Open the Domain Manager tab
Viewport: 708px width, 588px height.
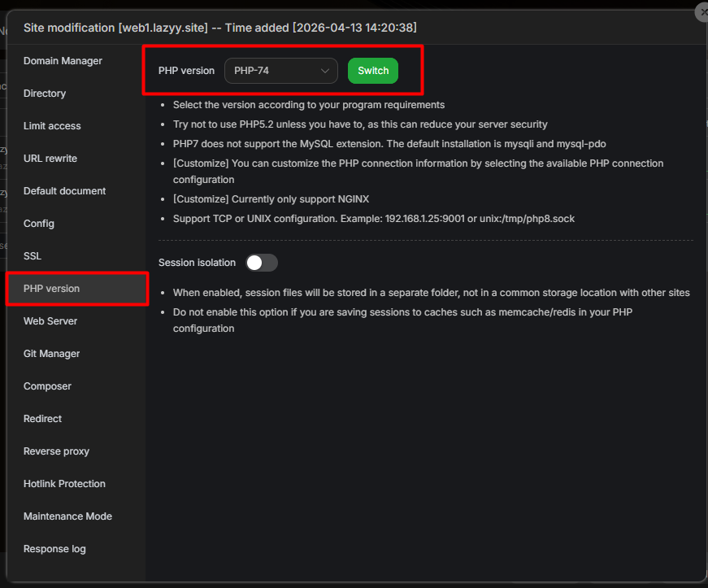click(63, 61)
